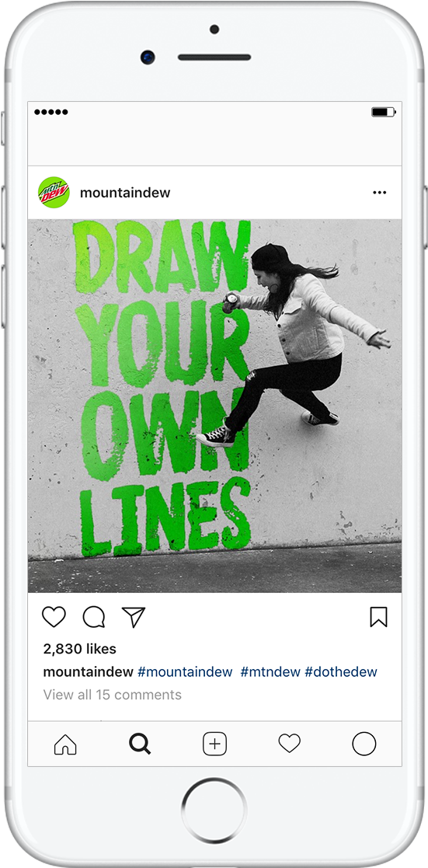Tap the Draw Your Own Lines post image
This screenshot has width=428, height=868.
click(215, 406)
